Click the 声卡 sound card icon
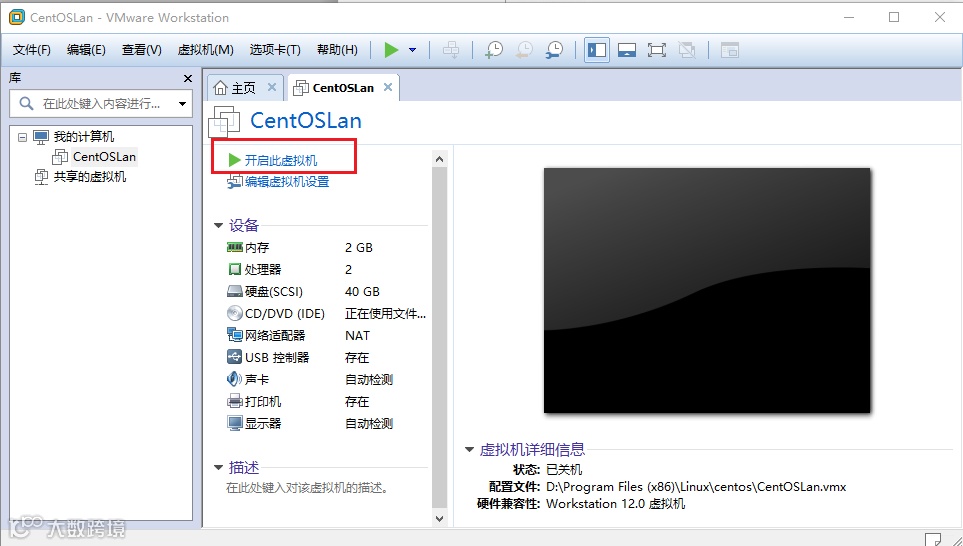 pyautogui.click(x=235, y=380)
